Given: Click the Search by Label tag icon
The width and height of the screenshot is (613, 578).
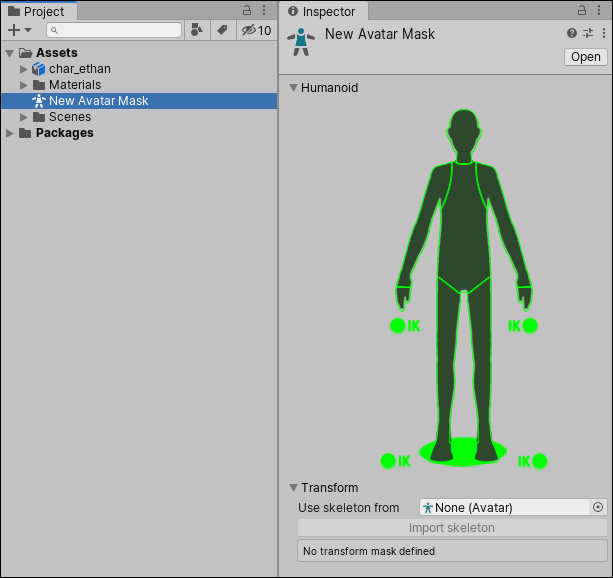Looking at the screenshot, I should click(222, 30).
